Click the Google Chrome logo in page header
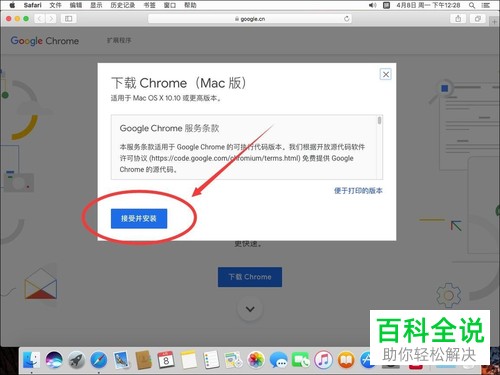Image resolution: width=500 pixels, height=375 pixels. 45,41
